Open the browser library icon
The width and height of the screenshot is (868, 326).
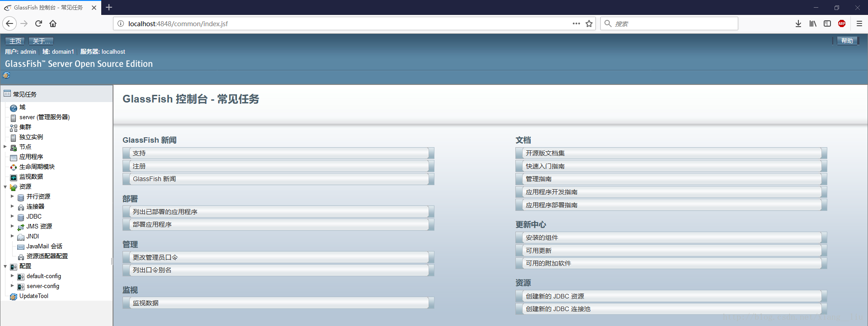pyautogui.click(x=813, y=23)
